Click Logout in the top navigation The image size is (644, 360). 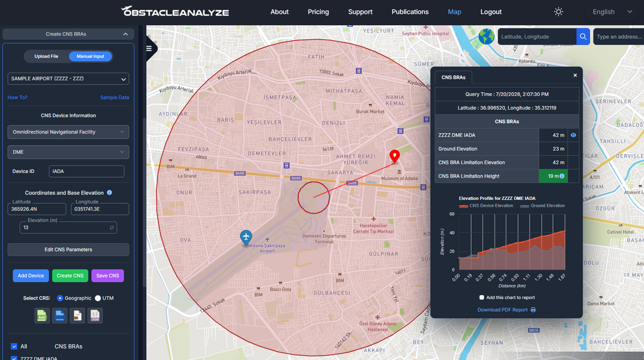491,12
